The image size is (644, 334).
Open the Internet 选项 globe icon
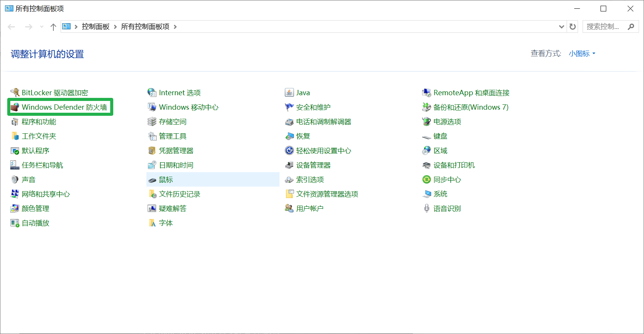[x=152, y=93]
